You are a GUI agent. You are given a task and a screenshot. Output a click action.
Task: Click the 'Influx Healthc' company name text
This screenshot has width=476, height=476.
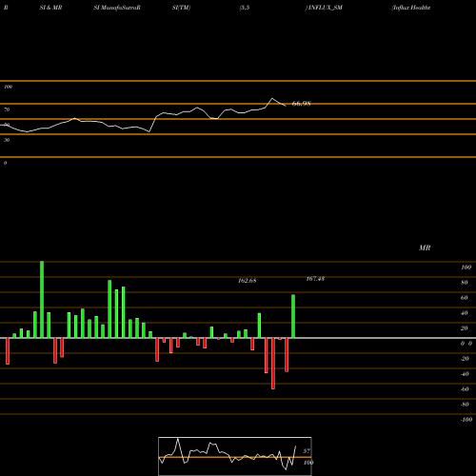pos(411,8)
